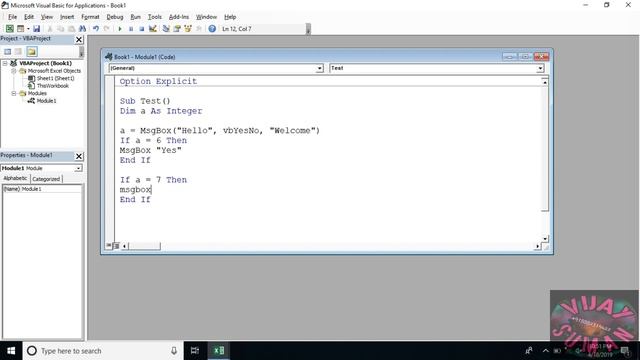Open the Format menu
The height and width of the screenshot is (360, 640).
(90, 17)
